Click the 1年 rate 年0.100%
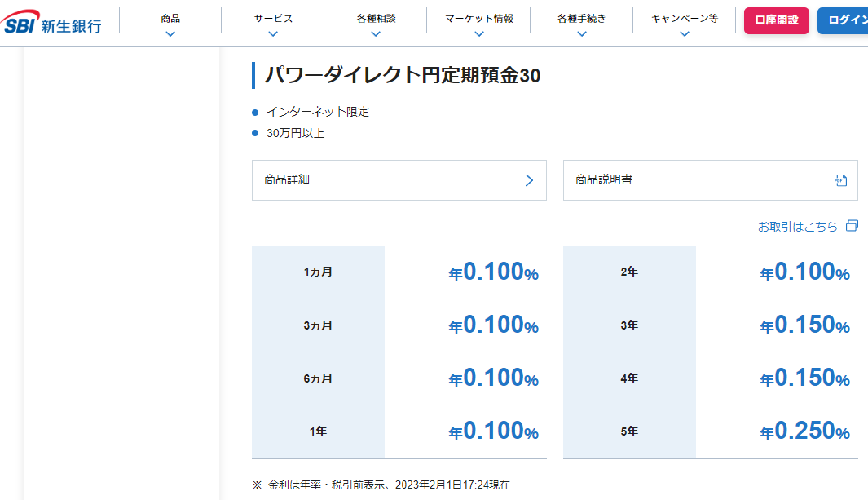Viewport: 868px width, 500px height. (493, 431)
